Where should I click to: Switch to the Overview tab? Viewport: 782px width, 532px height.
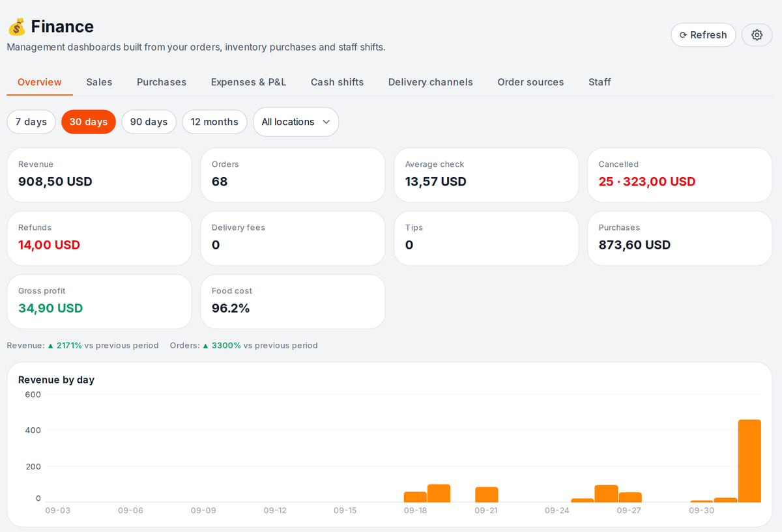click(40, 82)
